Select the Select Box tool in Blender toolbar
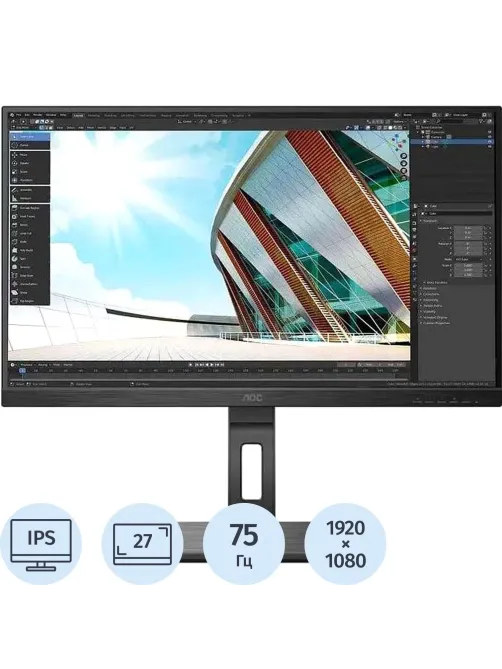This screenshot has width=502, height=669. [29, 137]
